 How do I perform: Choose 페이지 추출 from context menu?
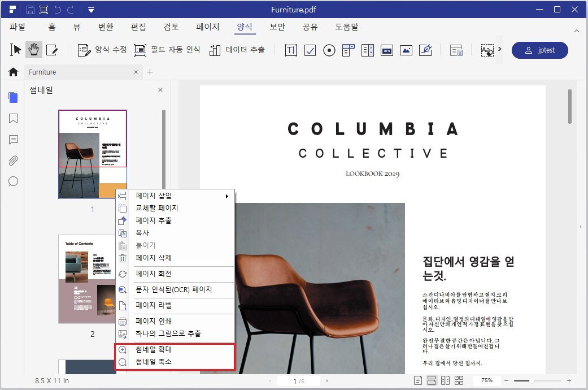(175, 220)
